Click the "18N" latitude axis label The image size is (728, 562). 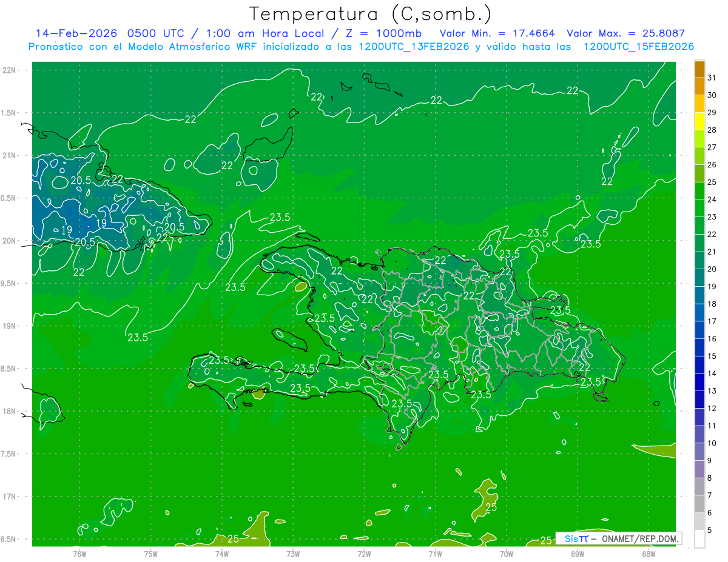pyautogui.click(x=10, y=411)
